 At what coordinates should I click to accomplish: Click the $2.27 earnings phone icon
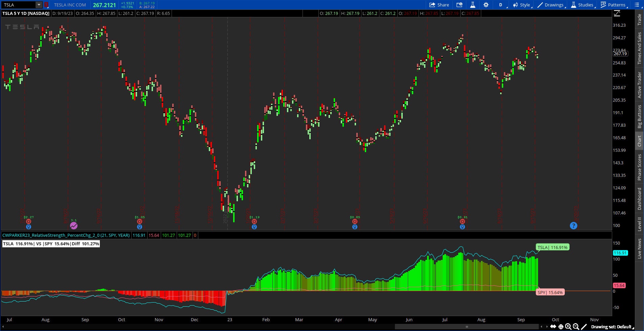(28, 222)
